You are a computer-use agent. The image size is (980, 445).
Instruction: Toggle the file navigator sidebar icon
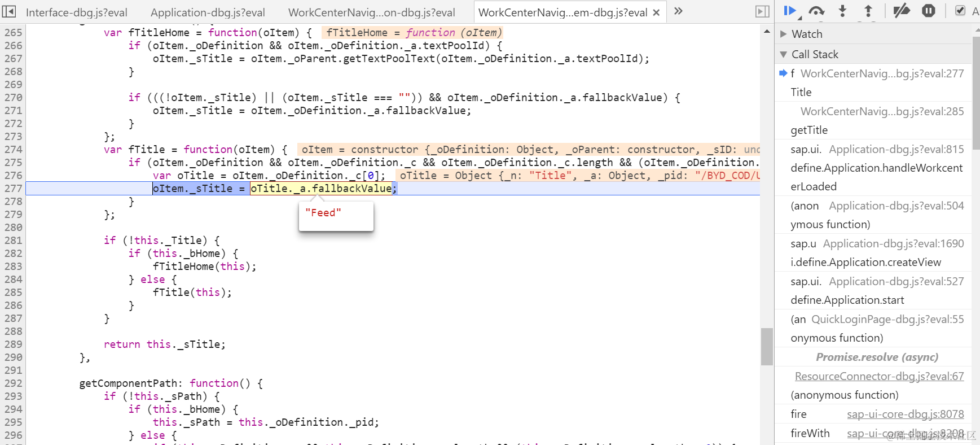(9, 11)
